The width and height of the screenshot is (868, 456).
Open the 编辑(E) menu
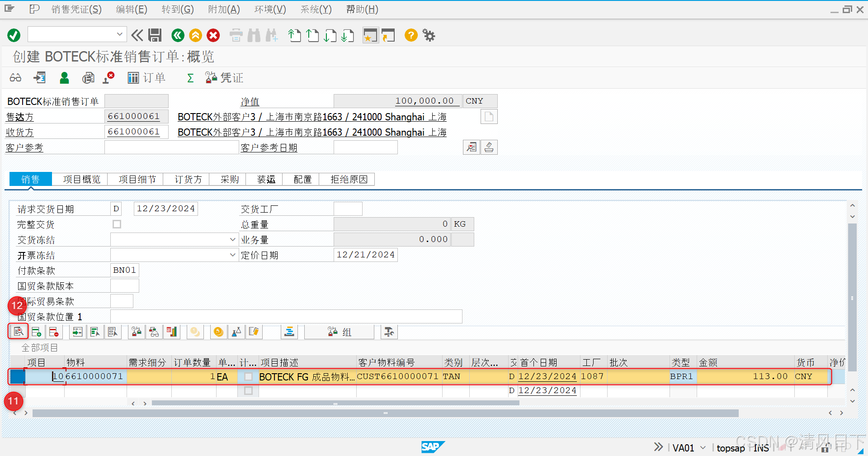132,9
